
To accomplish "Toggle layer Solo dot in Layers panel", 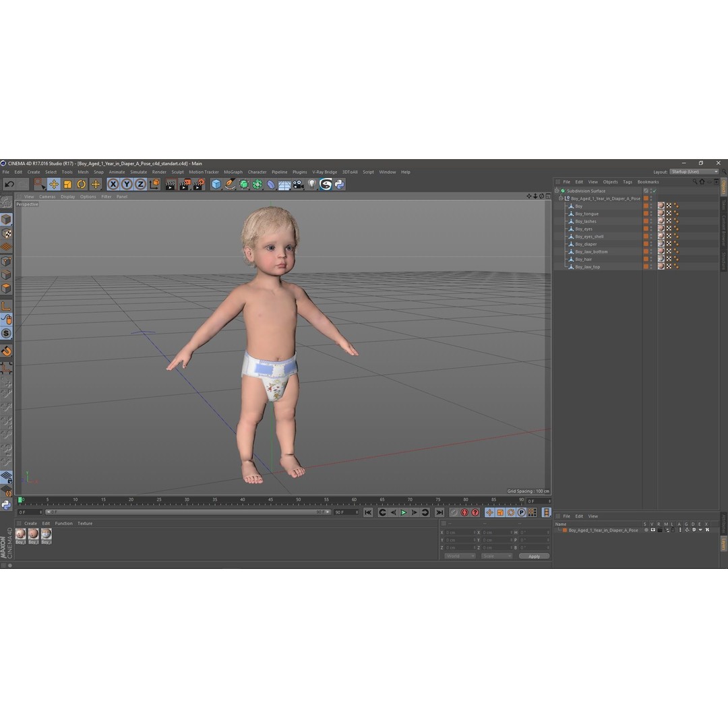I will tap(646, 530).
